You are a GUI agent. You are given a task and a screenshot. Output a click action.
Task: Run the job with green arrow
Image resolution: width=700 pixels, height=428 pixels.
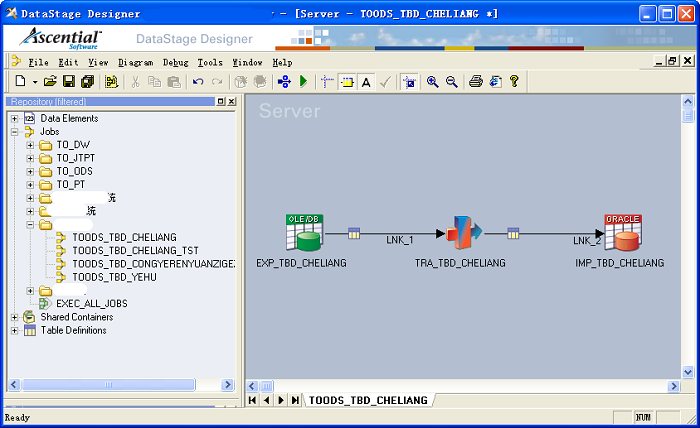(304, 81)
